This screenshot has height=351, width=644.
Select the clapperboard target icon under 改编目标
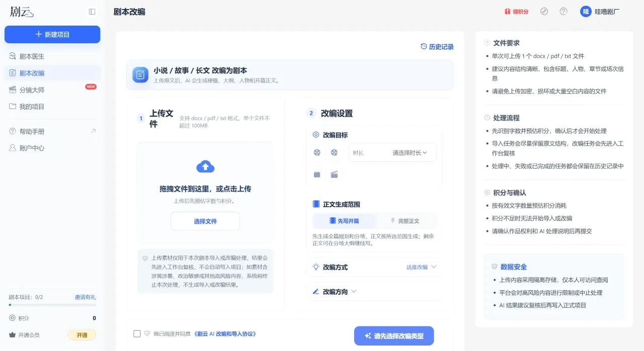pos(334,174)
